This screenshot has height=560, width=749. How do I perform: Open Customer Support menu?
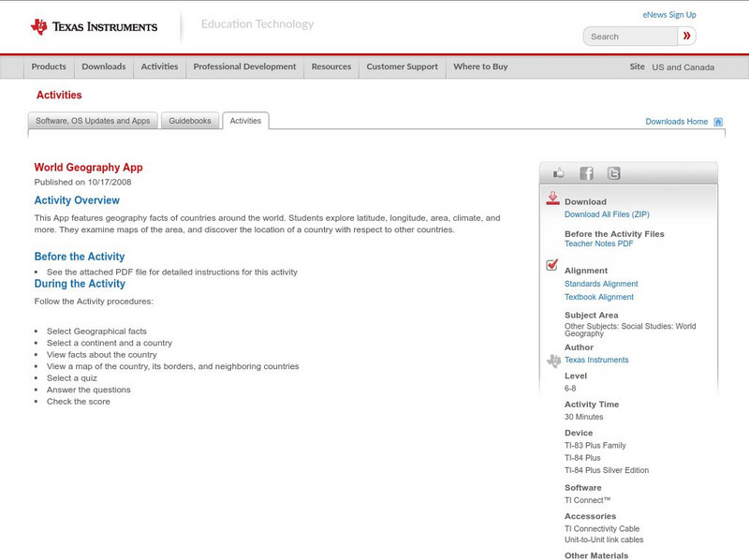(403, 66)
